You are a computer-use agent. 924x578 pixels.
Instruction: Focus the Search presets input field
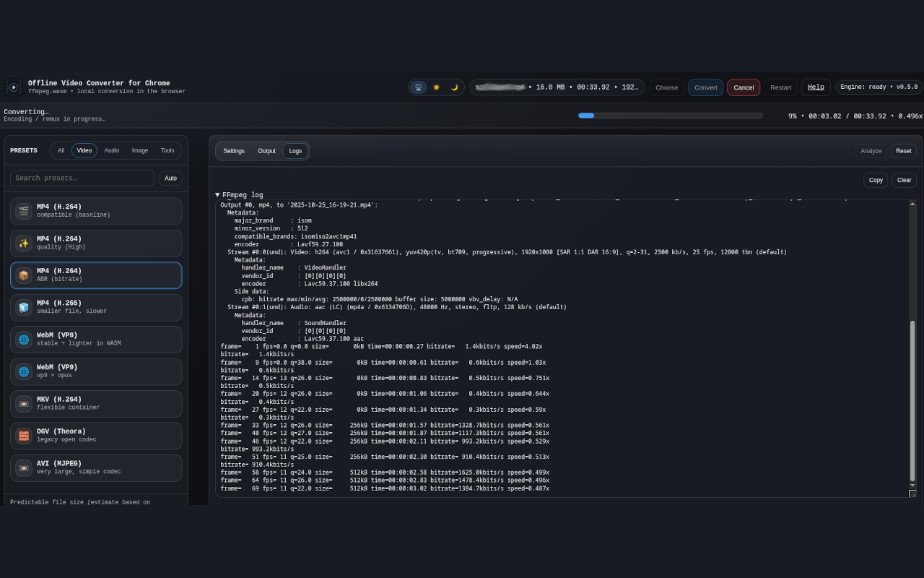coord(82,178)
